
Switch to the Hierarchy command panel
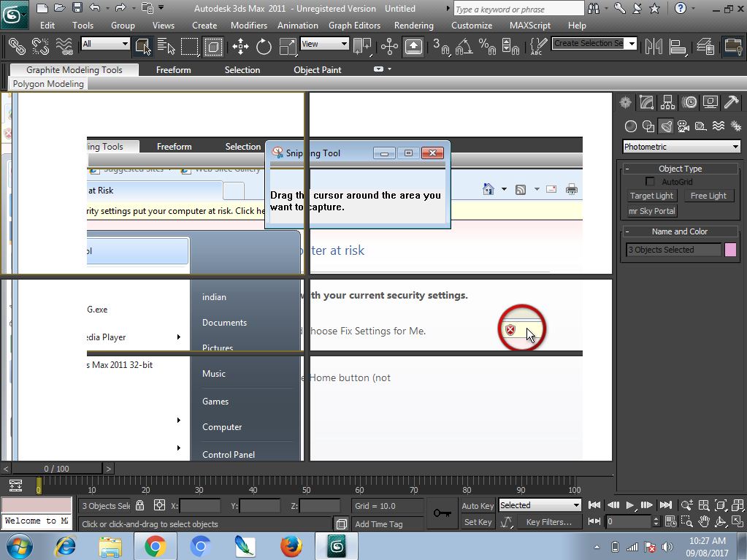click(x=667, y=102)
